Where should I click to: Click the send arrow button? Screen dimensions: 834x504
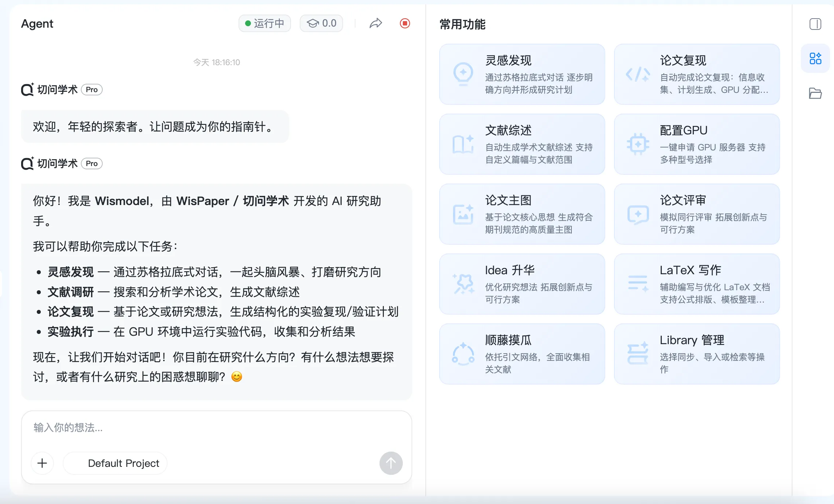click(391, 463)
